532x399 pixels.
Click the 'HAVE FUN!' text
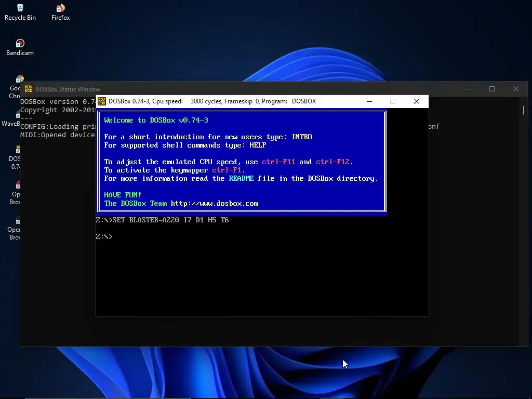coord(123,195)
